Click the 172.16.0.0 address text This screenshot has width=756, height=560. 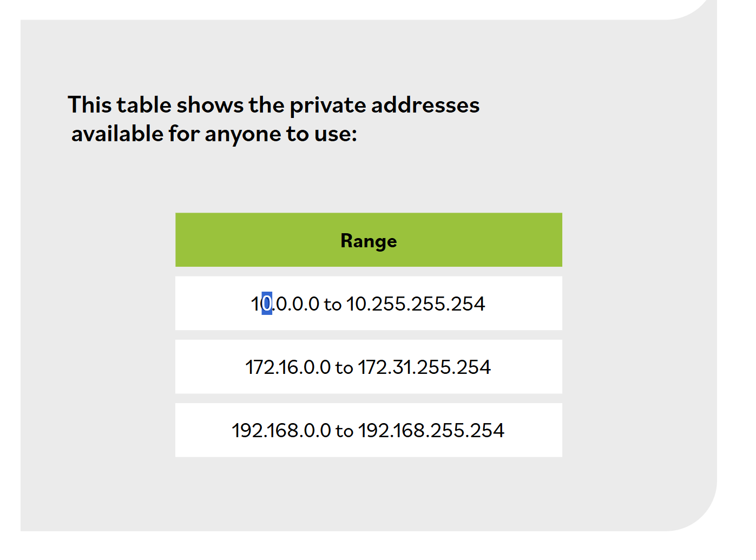[287, 367]
